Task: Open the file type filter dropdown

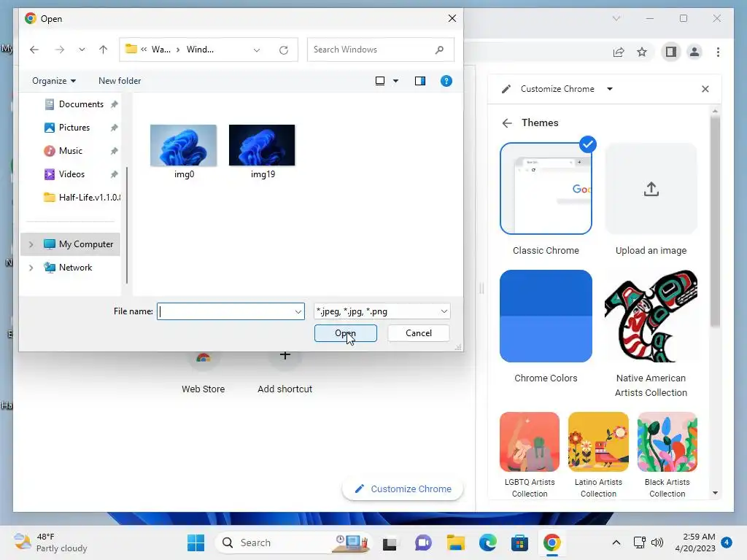Action: [382, 311]
